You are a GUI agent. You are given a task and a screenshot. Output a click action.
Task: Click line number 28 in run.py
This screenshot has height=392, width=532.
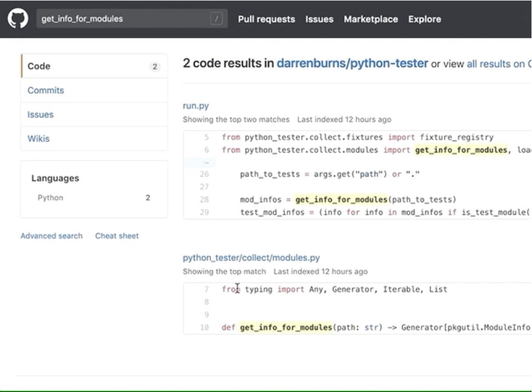pos(205,200)
